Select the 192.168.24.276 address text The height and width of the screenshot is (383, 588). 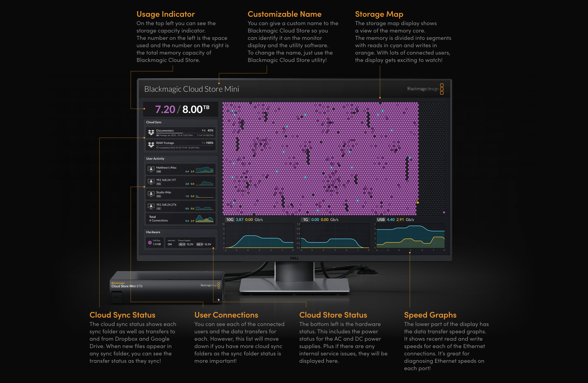click(x=166, y=205)
